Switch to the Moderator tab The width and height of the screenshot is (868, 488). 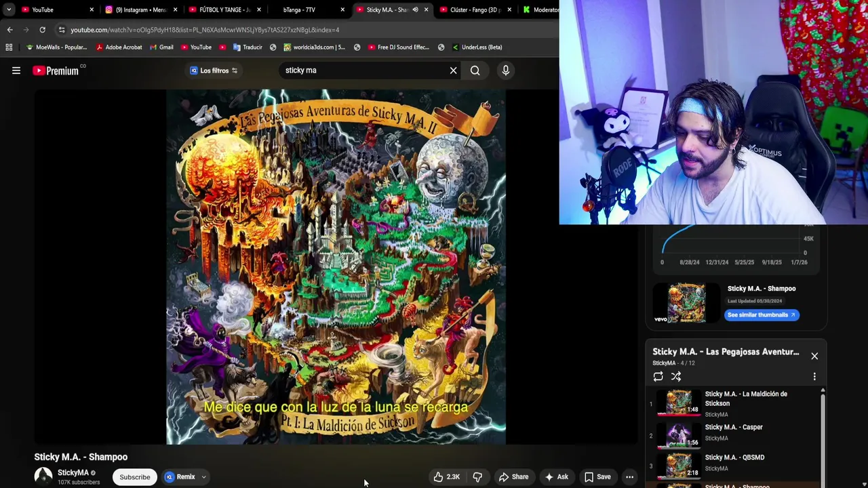point(540,9)
